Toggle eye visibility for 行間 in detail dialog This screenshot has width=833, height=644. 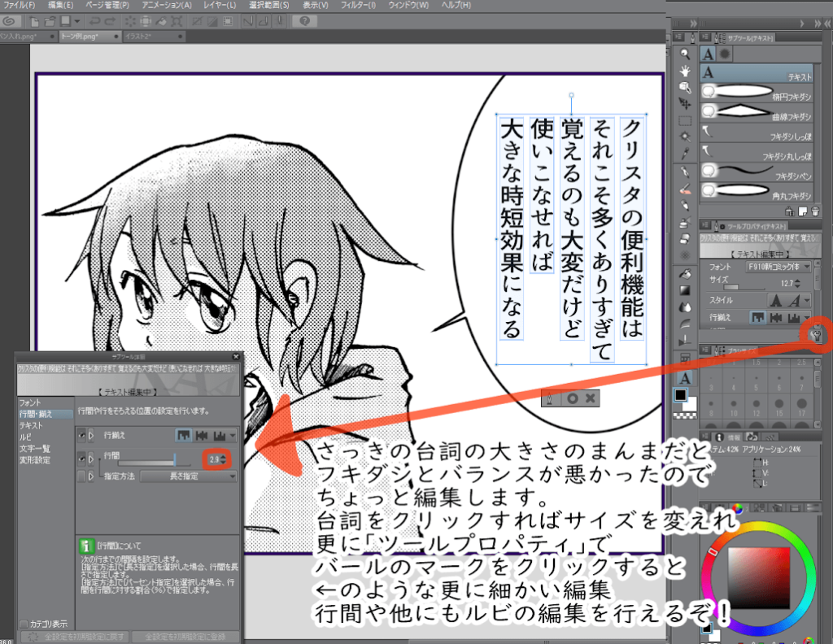pos(81,458)
